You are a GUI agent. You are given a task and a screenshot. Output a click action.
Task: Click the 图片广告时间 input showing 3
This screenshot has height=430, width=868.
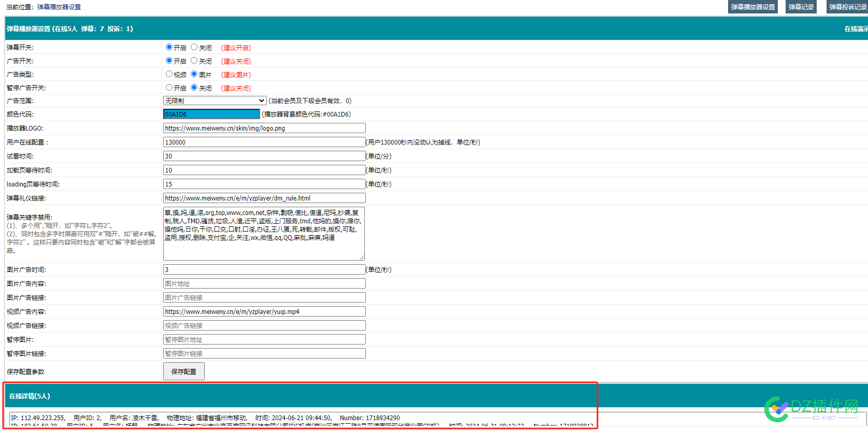click(x=264, y=269)
